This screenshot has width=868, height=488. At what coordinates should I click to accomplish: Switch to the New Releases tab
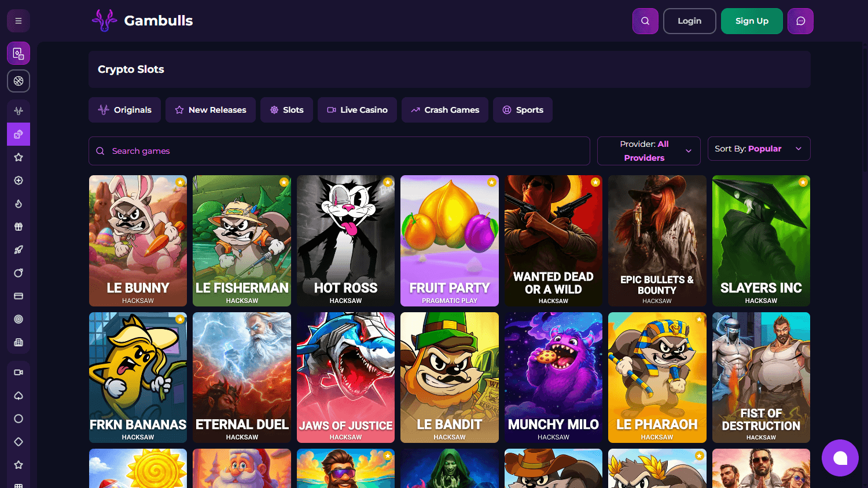click(x=211, y=110)
